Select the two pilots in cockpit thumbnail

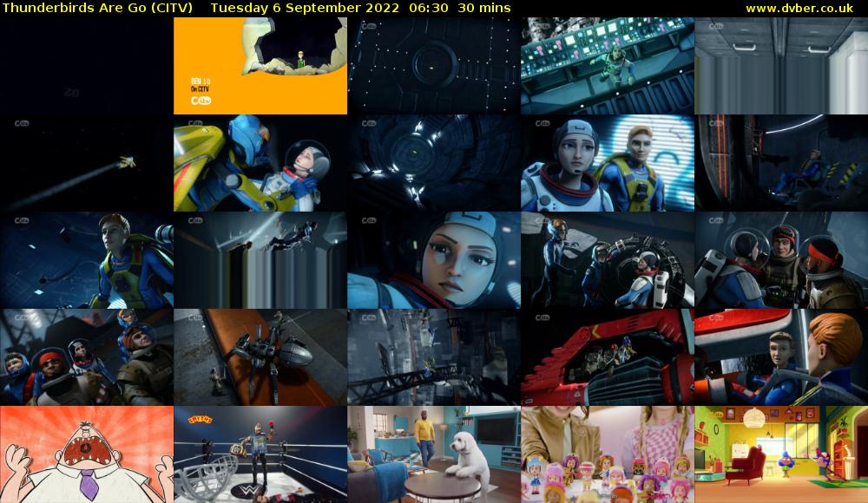[x=781, y=357]
